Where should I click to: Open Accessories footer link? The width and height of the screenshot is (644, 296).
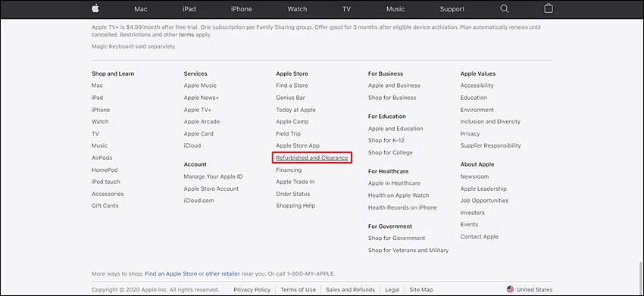click(108, 194)
